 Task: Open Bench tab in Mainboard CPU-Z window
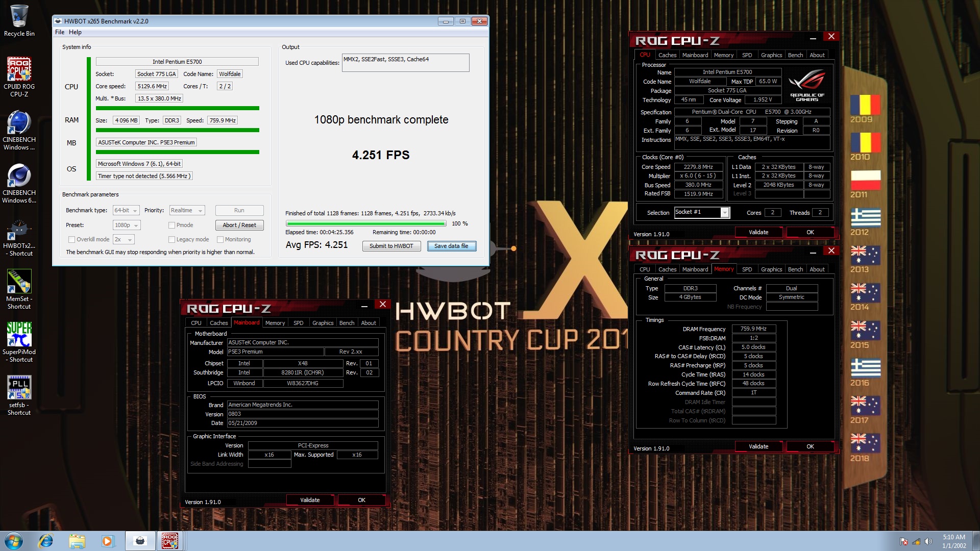[x=347, y=323]
